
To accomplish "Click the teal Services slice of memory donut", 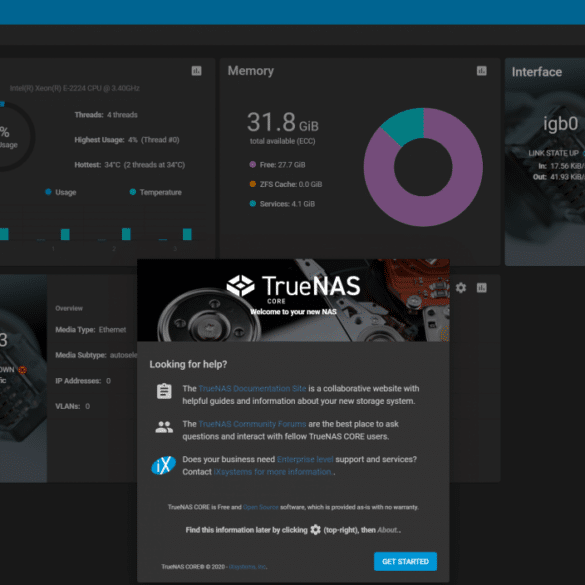I will click(x=404, y=125).
